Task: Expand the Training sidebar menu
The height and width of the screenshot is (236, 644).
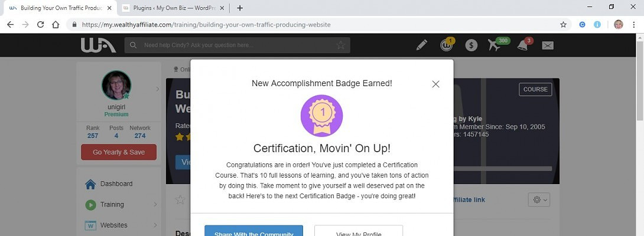Action: click(155, 205)
